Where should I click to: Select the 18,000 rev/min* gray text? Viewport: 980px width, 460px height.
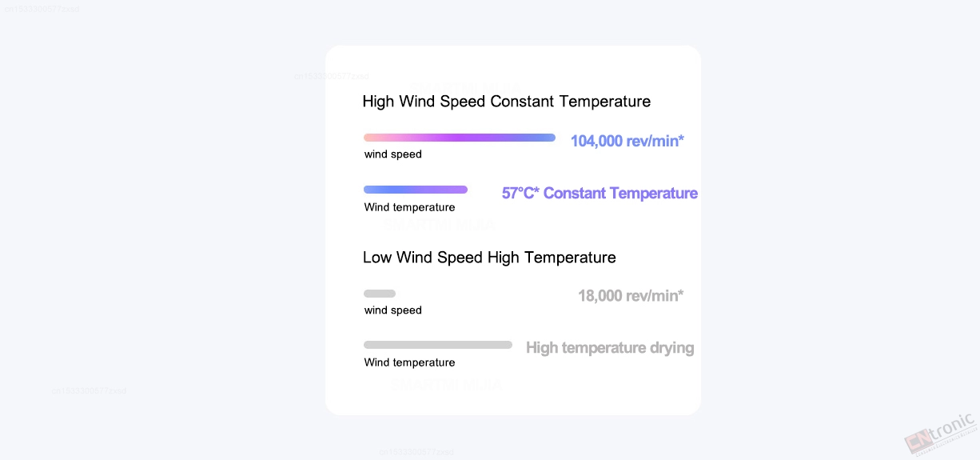tap(631, 295)
